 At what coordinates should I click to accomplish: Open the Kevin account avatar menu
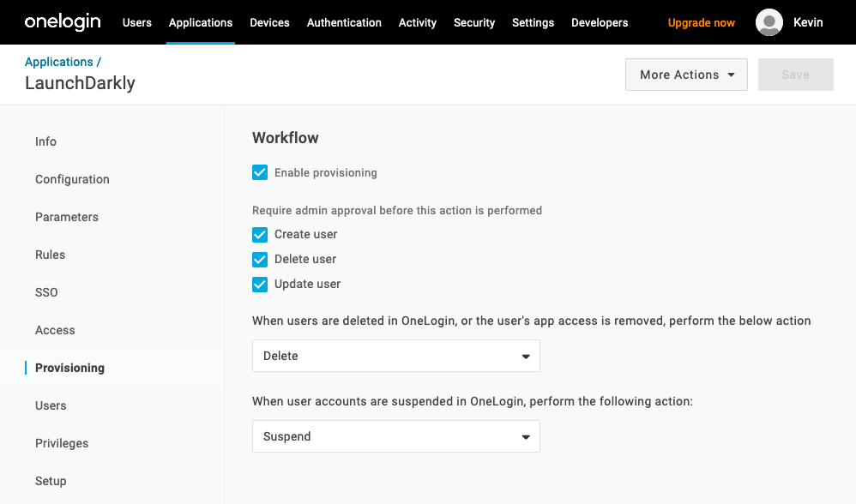(x=769, y=22)
